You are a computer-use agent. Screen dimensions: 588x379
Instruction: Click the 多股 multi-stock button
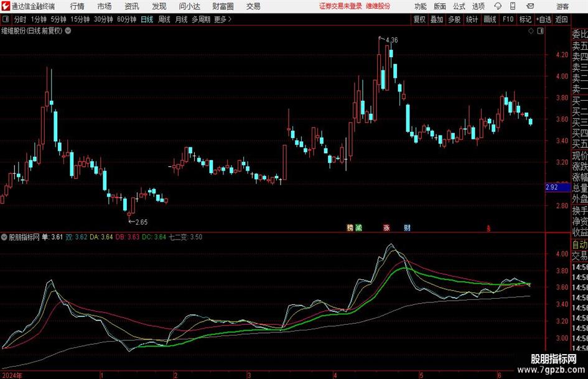click(x=454, y=19)
